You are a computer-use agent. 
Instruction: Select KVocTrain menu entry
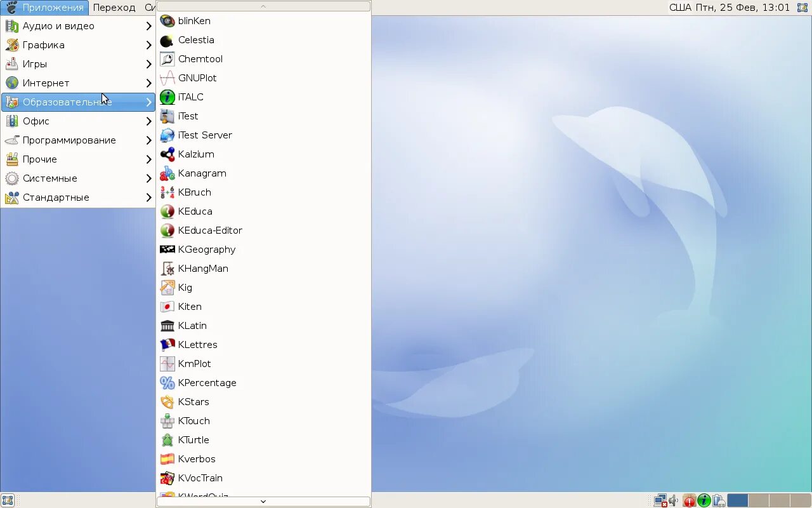click(263, 478)
